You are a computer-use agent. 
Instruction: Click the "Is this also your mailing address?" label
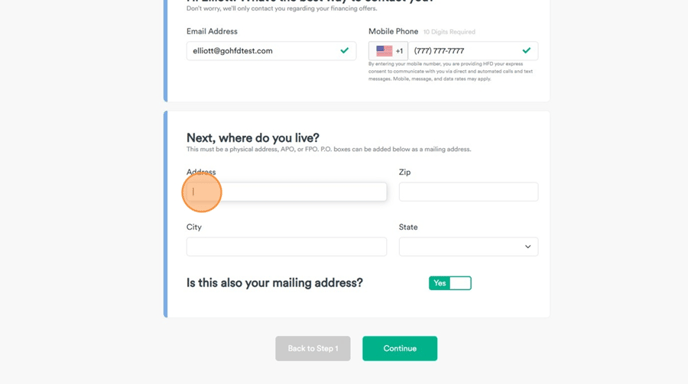pos(275,283)
